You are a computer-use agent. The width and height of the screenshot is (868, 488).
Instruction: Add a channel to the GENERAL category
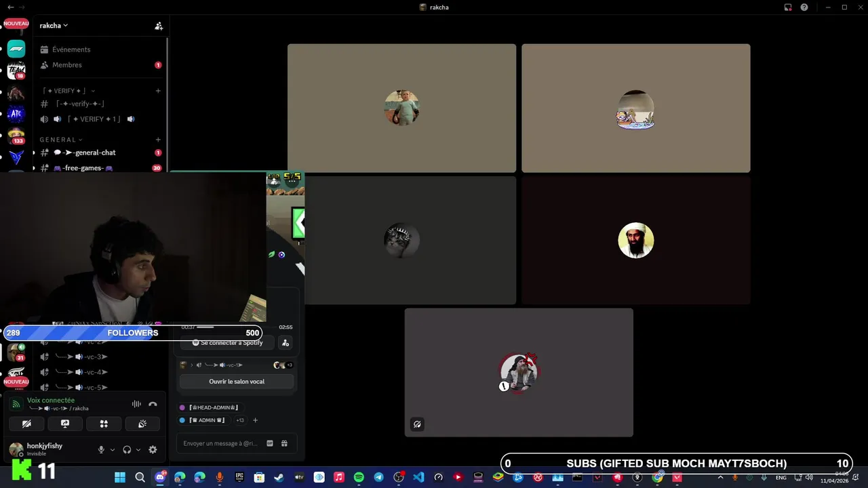tap(158, 140)
